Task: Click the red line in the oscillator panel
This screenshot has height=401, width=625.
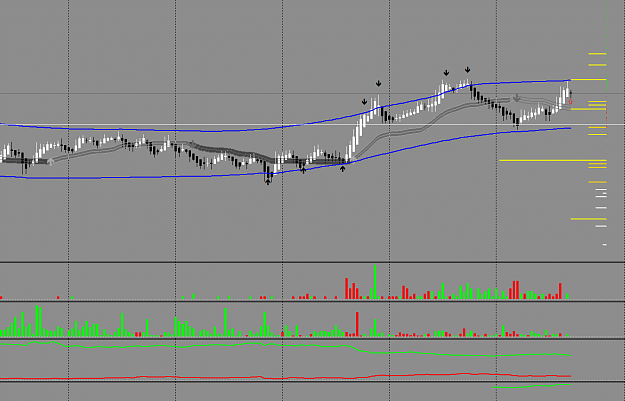Action: tap(285, 377)
